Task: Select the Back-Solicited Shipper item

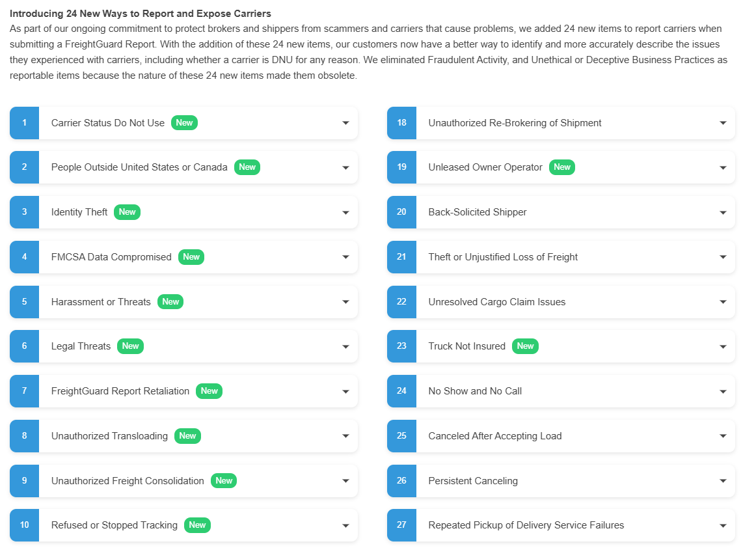Action: [477, 212]
